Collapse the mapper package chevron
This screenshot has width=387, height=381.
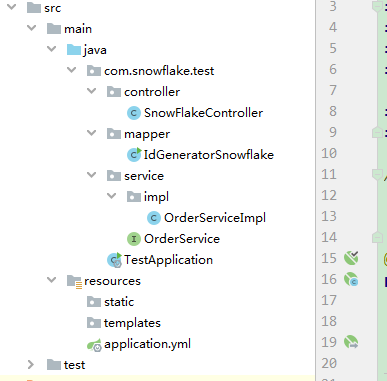tap(91, 133)
